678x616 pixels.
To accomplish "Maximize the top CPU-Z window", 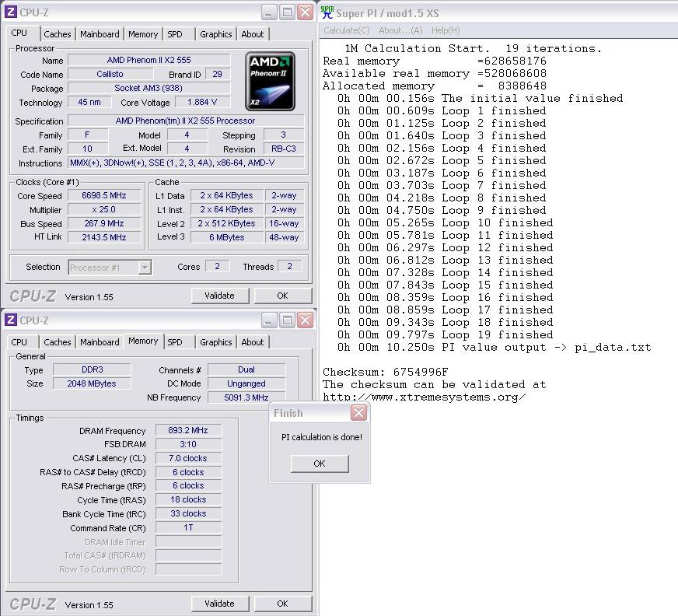I will (287, 12).
